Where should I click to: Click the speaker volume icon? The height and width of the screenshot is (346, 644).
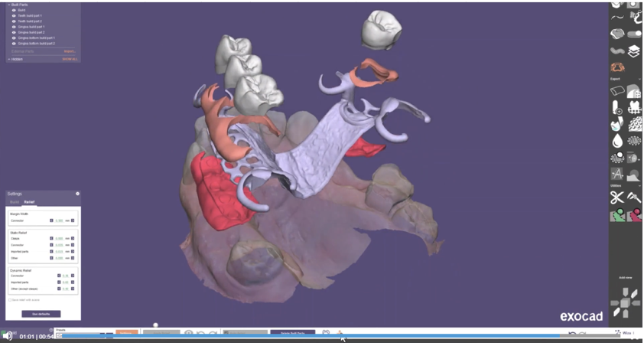[7, 335]
